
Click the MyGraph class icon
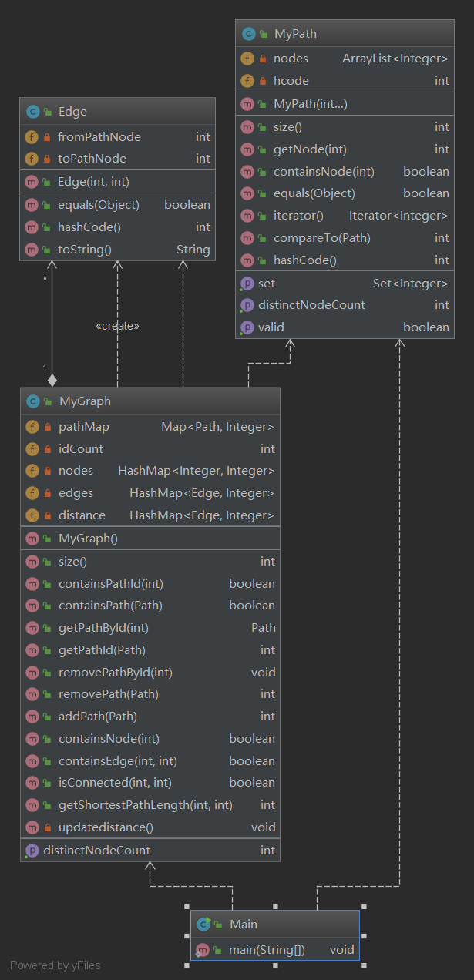32,401
